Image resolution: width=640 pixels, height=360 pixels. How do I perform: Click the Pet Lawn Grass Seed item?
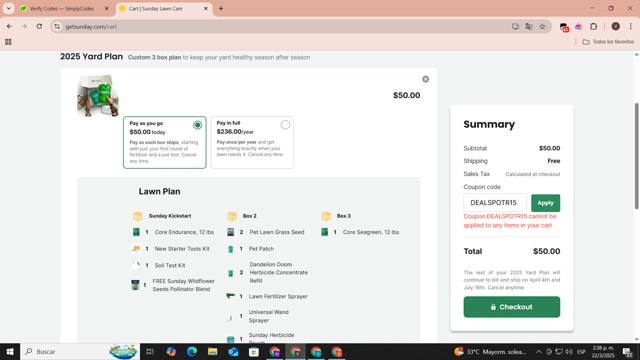point(277,232)
